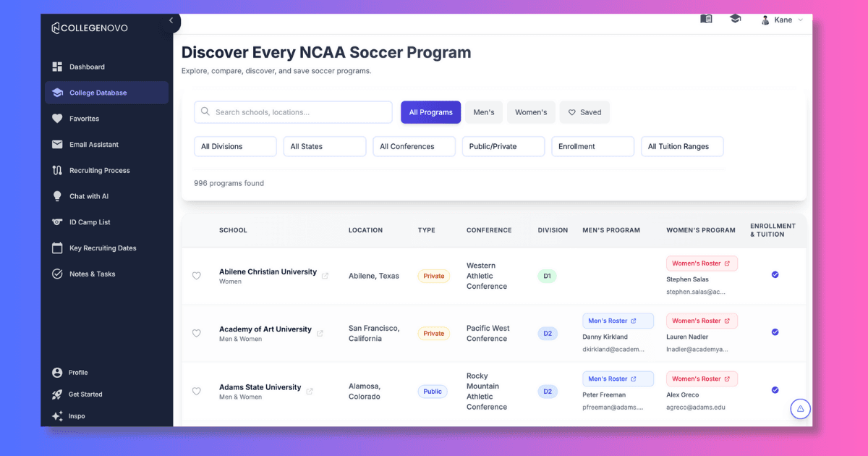Click the external link icon beside Abilene Christian University

pyautogui.click(x=325, y=275)
